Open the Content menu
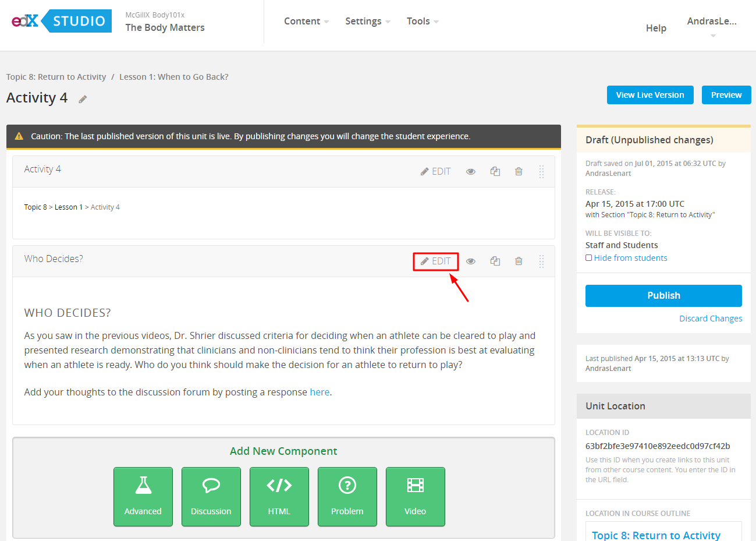This screenshot has height=541, width=756. coord(306,21)
